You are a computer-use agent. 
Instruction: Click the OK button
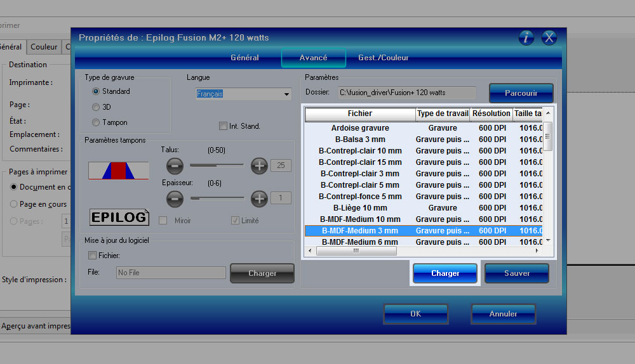coord(416,314)
